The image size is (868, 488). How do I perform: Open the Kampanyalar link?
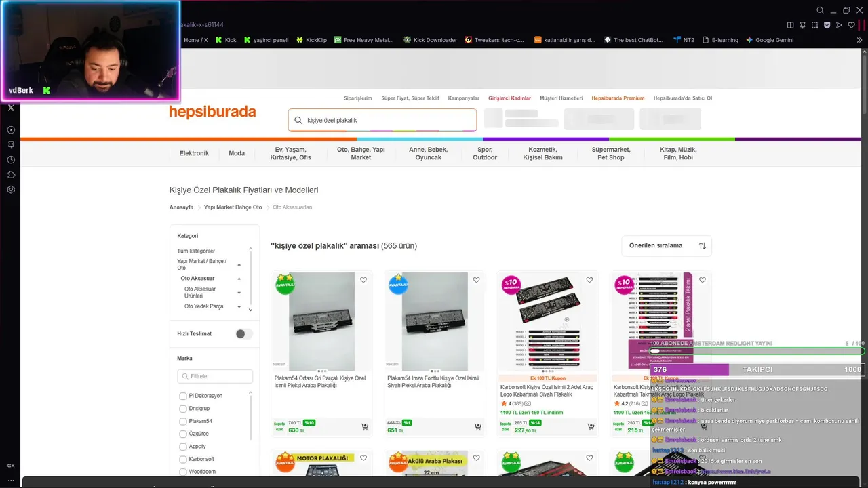[x=464, y=98]
